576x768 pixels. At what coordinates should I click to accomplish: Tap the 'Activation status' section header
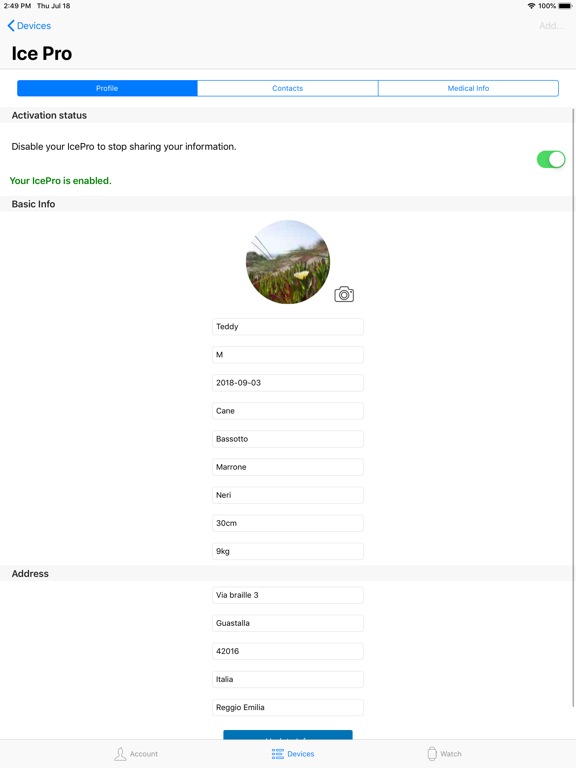coord(49,116)
